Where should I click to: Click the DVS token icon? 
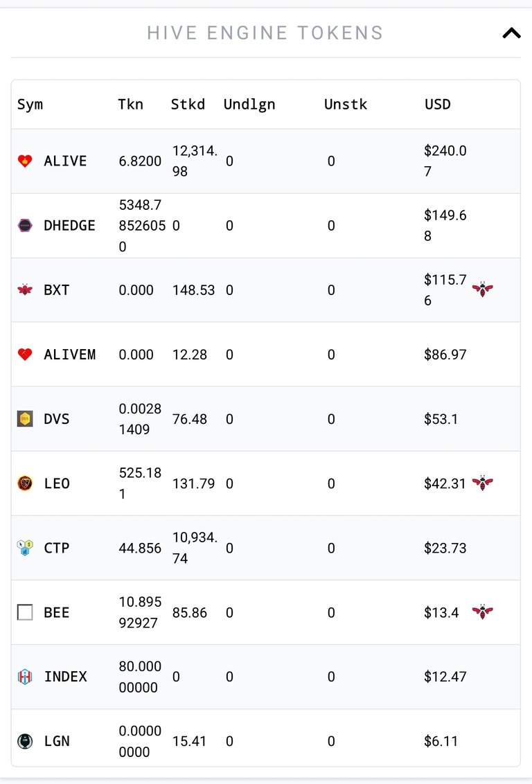[25, 419]
